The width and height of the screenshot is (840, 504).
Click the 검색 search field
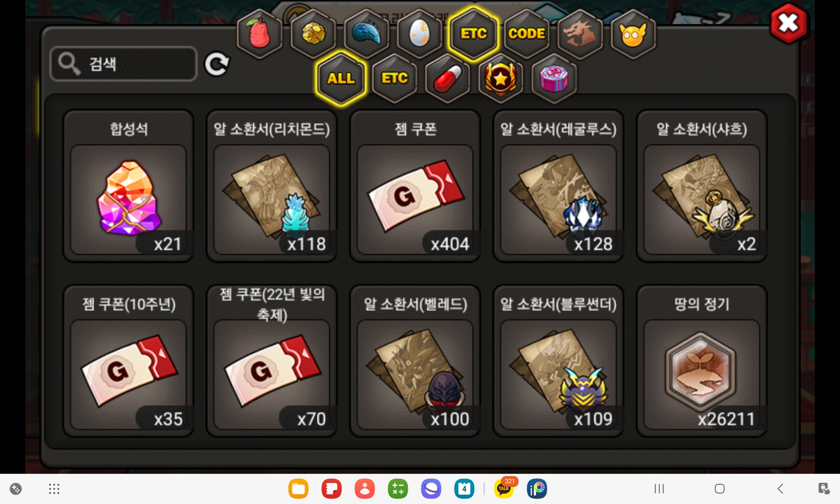[123, 64]
